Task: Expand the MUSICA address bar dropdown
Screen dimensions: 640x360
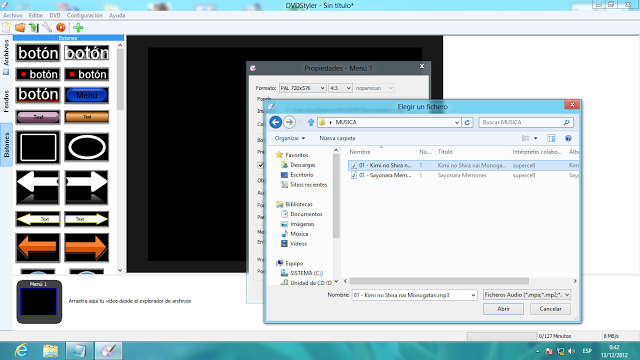Action: coord(457,122)
